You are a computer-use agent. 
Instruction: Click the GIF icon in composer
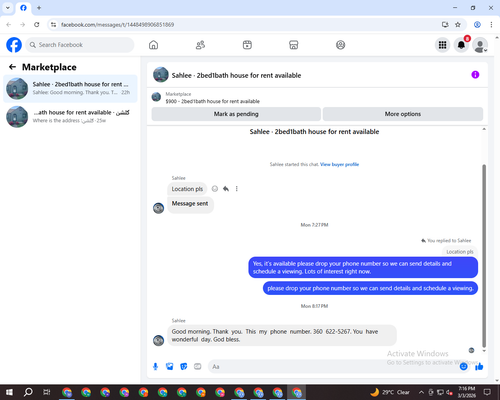coord(198,367)
